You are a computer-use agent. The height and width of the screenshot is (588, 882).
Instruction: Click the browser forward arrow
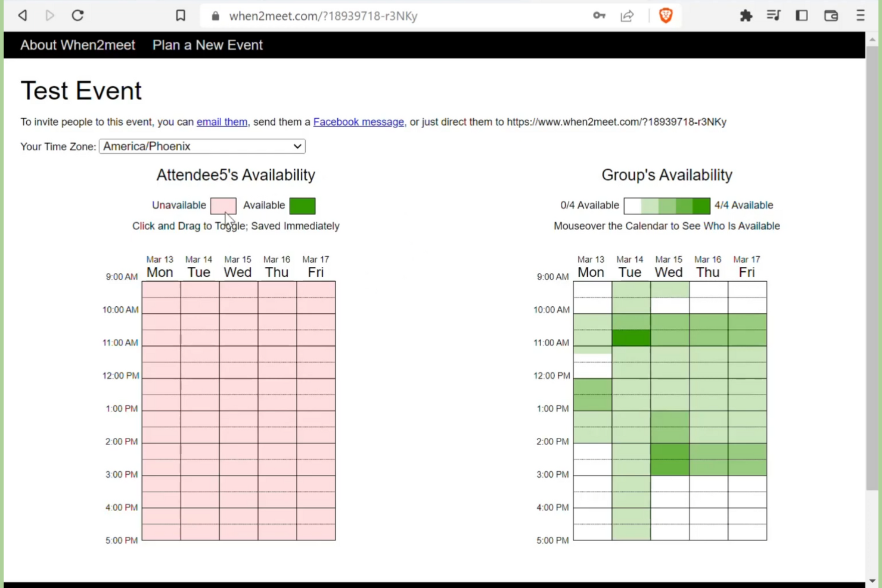coord(50,15)
